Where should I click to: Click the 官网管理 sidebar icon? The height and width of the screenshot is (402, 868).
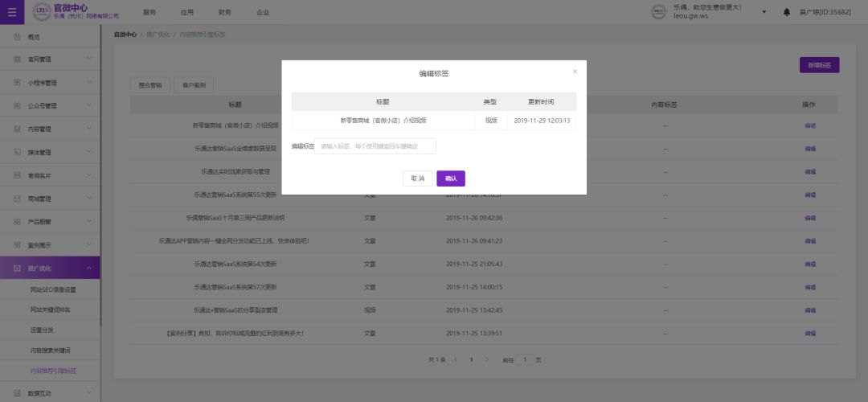(17, 59)
